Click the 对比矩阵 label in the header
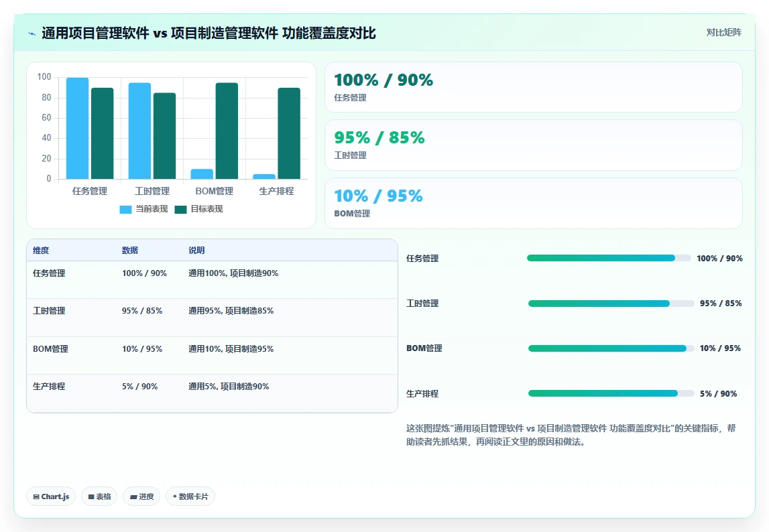Screen dimensions: 769x532 (723, 32)
